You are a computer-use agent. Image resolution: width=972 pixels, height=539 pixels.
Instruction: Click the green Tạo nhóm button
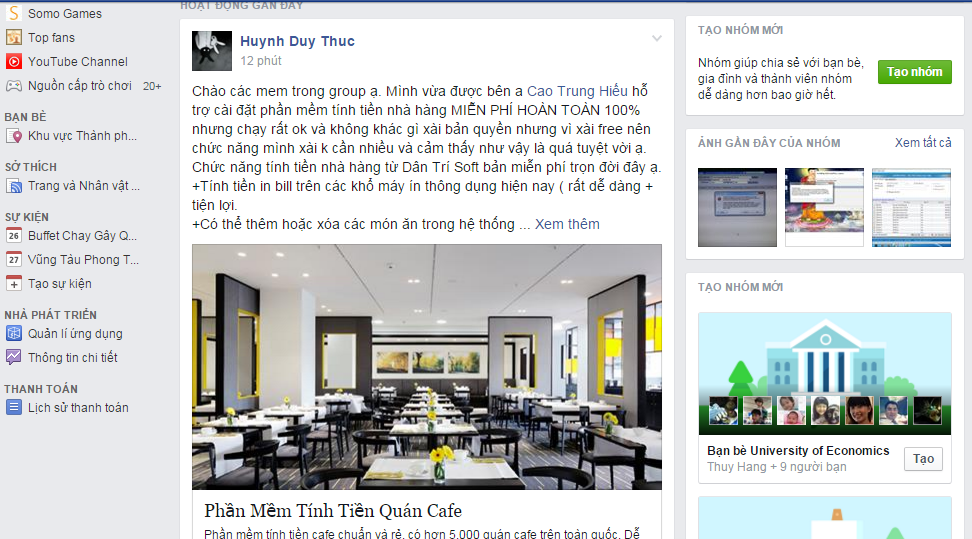point(914,72)
